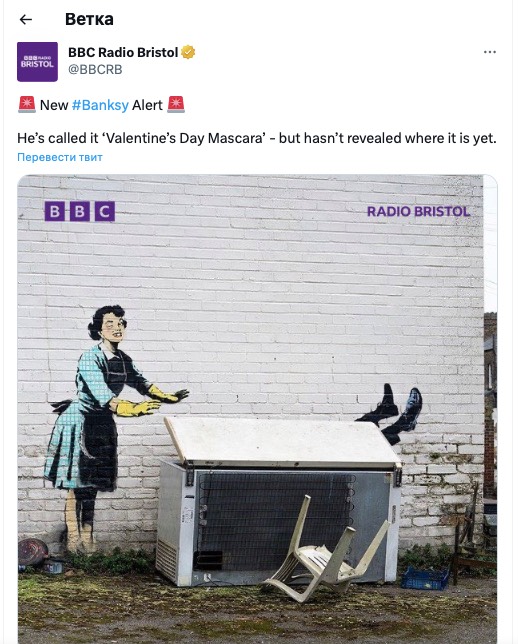Click the purple BBC logo on image
The height and width of the screenshot is (644, 518).
[80, 211]
